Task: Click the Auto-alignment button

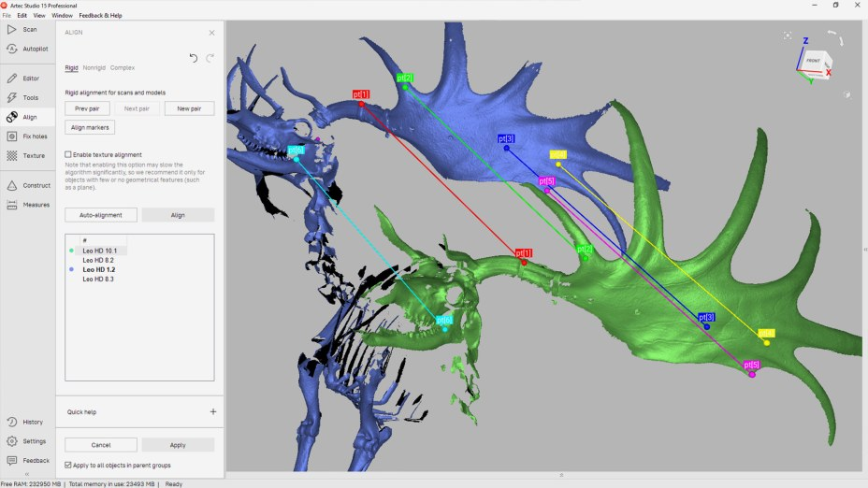Action: point(101,215)
